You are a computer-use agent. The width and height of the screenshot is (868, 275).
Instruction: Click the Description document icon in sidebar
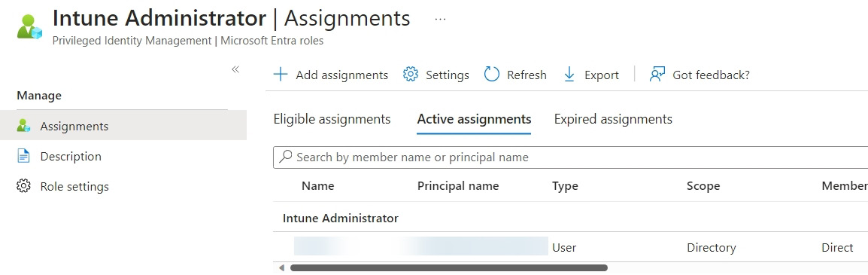(23, 157)
